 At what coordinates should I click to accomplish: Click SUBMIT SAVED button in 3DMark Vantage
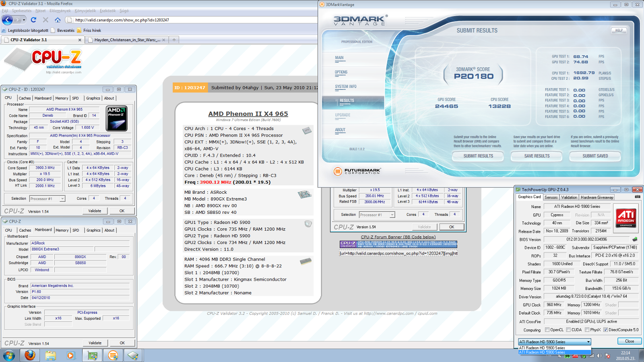(x=595, y=156)
